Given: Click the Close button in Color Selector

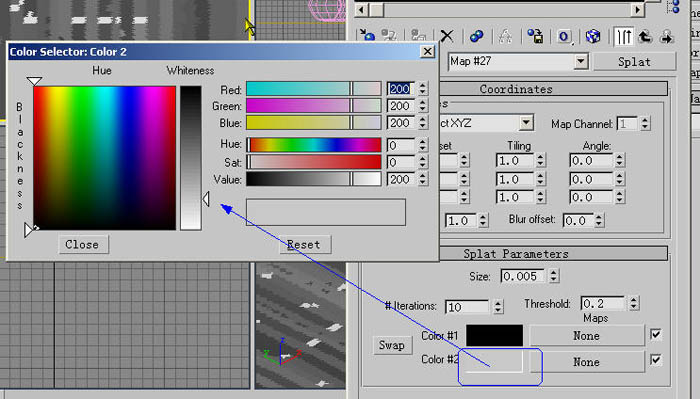Looking at the screenshot, I should pyautogui.click(x=83, y=245).
